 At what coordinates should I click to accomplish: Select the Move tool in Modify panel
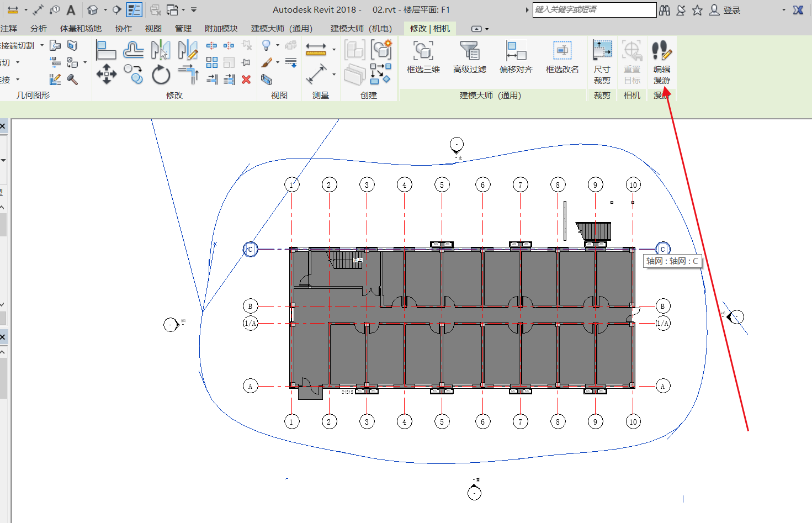pos(106,75)
